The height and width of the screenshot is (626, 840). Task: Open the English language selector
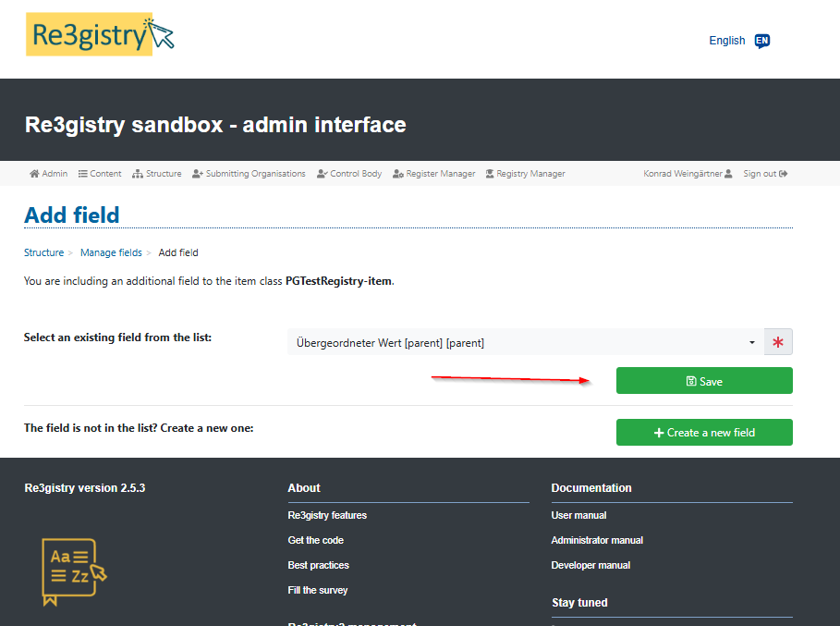pyautogui.click(x=727, y=41)
